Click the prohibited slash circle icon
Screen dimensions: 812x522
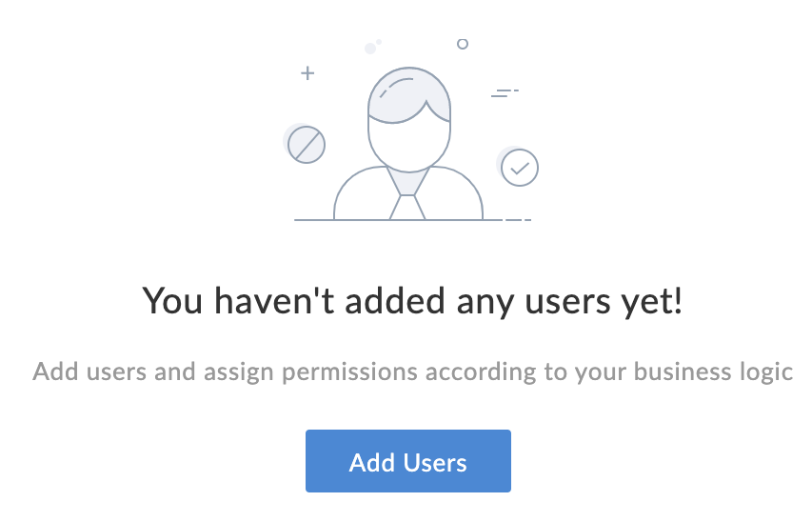[x=307, y=145]
